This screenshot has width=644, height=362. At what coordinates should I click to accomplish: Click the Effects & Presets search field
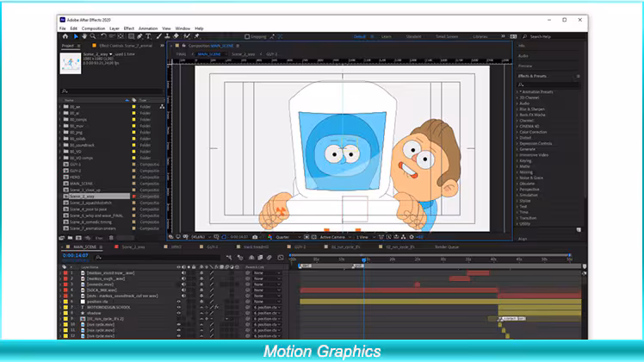coord(548,84)
